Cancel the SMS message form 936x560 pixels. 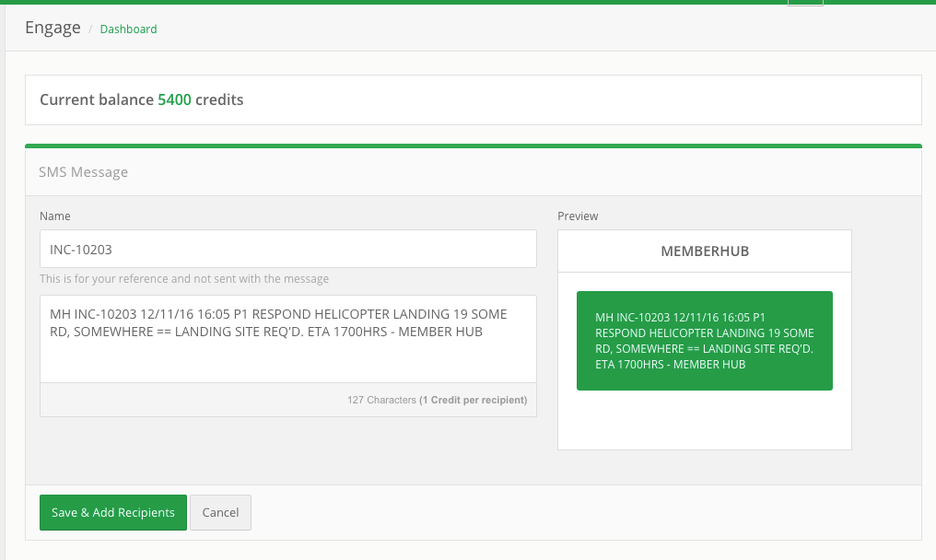(220, 512)
